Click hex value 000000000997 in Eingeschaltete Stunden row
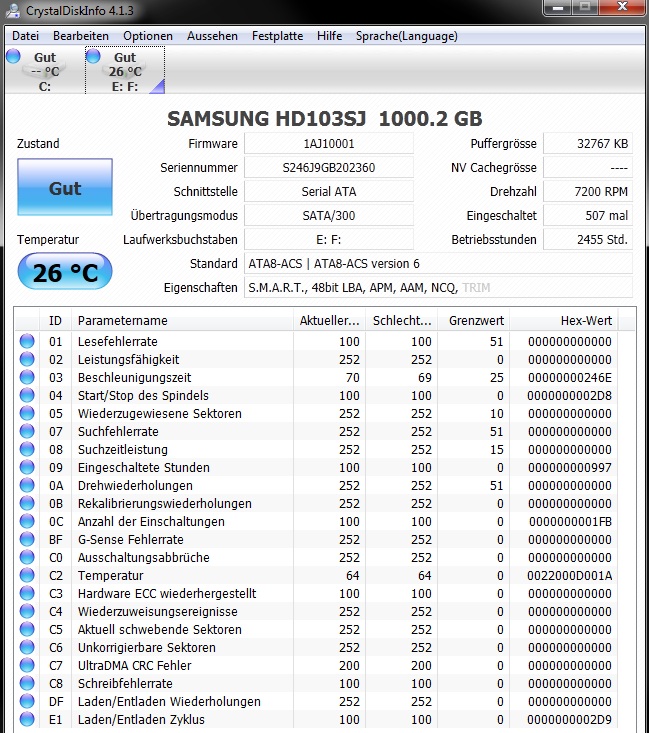Screen dimensions: 649x733 (570, 467)
